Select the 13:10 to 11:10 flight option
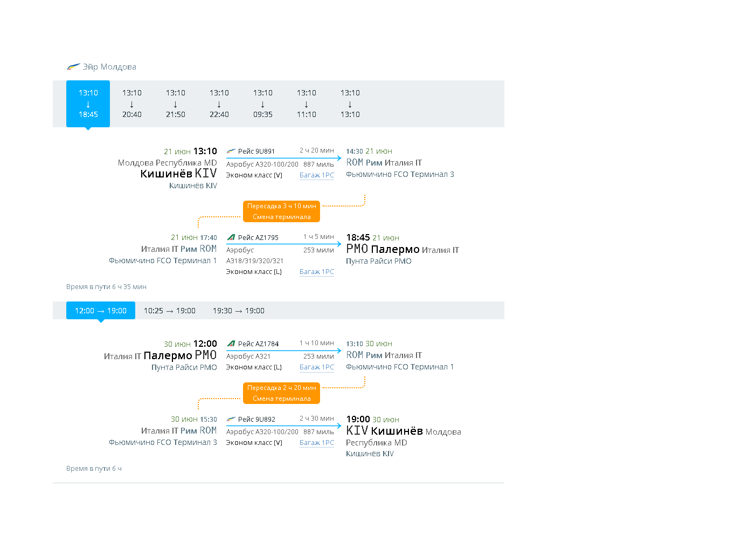 tap(306, 104)
